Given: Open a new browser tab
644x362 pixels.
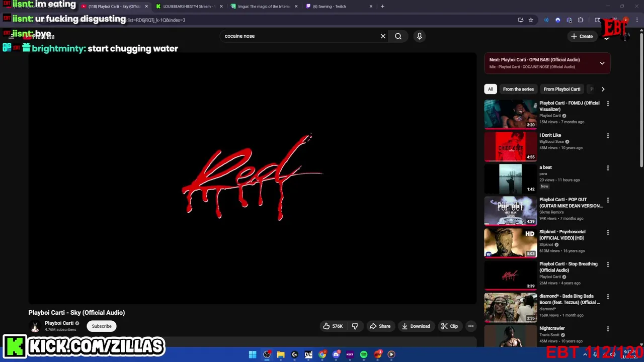Looking at the screenshot, I should (x=382, y=7).
